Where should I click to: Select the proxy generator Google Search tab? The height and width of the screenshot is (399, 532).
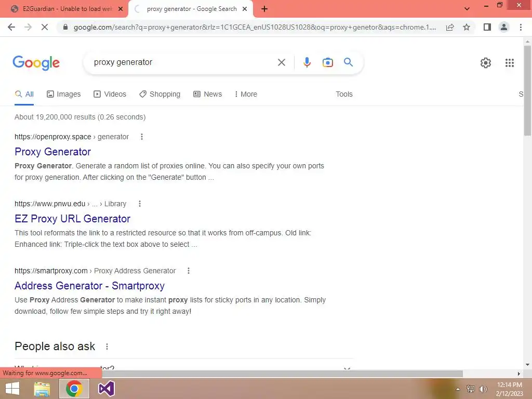point(190,9)
